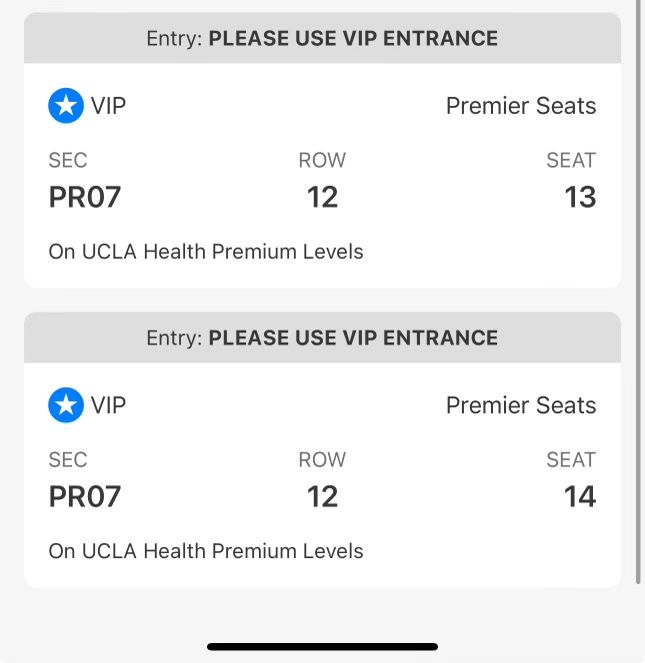Select Premier Seats text on seat 14 ticket
Image resolution: width=645 pixels, height=663 pixels.
(520, 405)
